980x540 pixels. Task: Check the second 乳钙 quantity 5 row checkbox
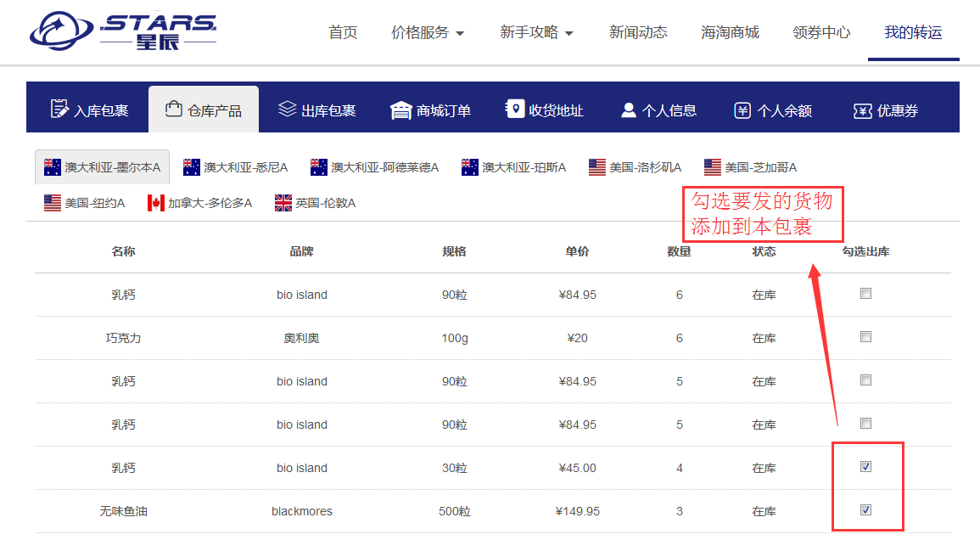865,424
